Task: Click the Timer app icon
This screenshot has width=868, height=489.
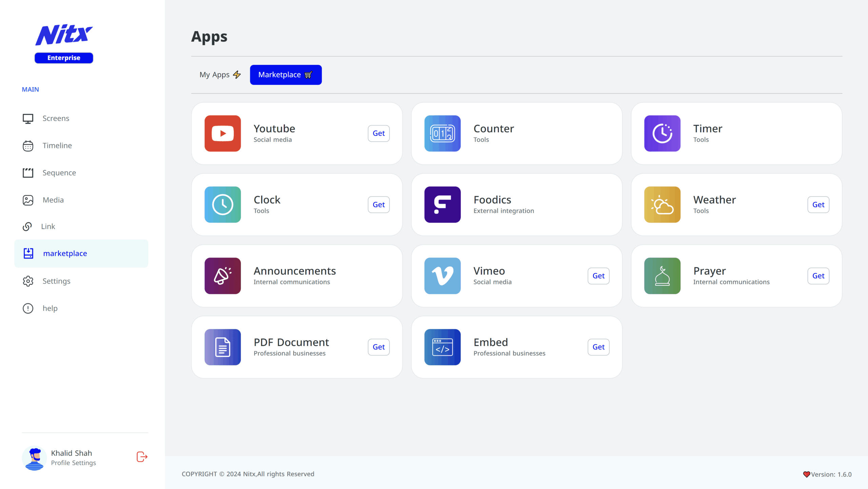Action: pyautogui.click(x=662, y=133)
